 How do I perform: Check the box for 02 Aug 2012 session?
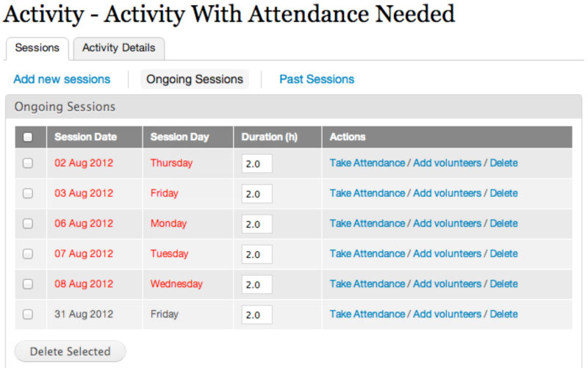[27, 163]
